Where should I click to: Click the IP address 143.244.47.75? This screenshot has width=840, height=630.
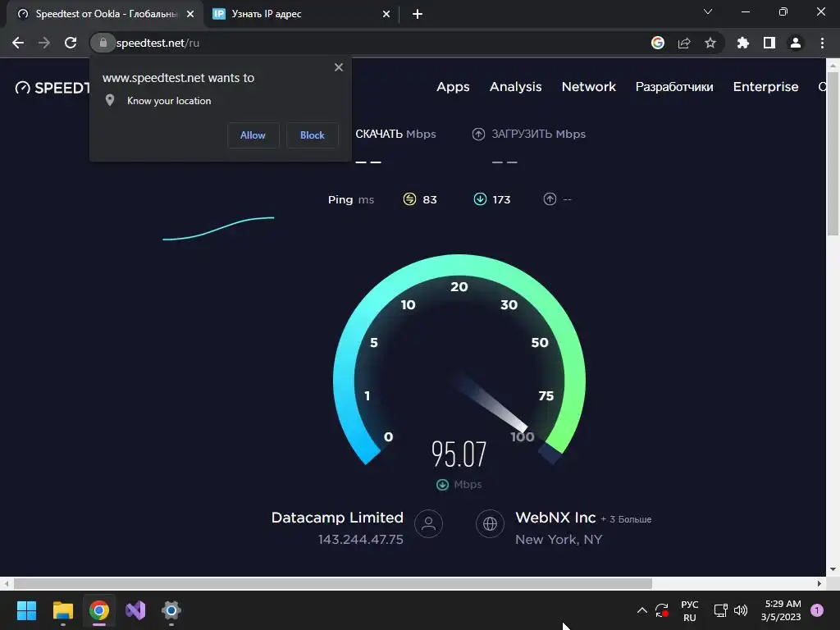[361, 540]
